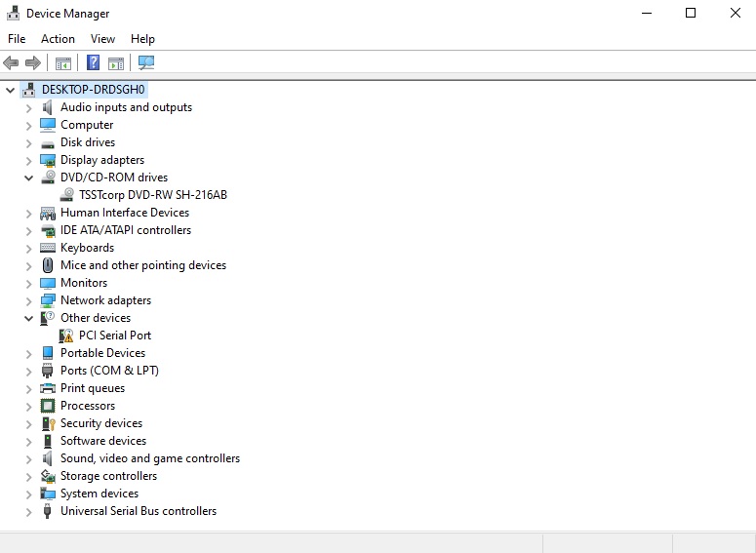Click the TSSTcorp DVD-RW device icon
The width and height of the screenshot is (756, 553).
point(66,195)
